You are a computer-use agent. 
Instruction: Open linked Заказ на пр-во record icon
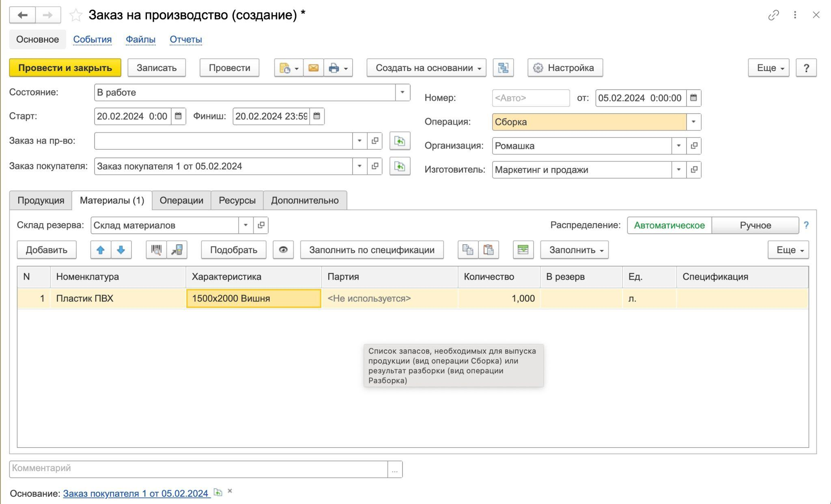coord(375,141)
